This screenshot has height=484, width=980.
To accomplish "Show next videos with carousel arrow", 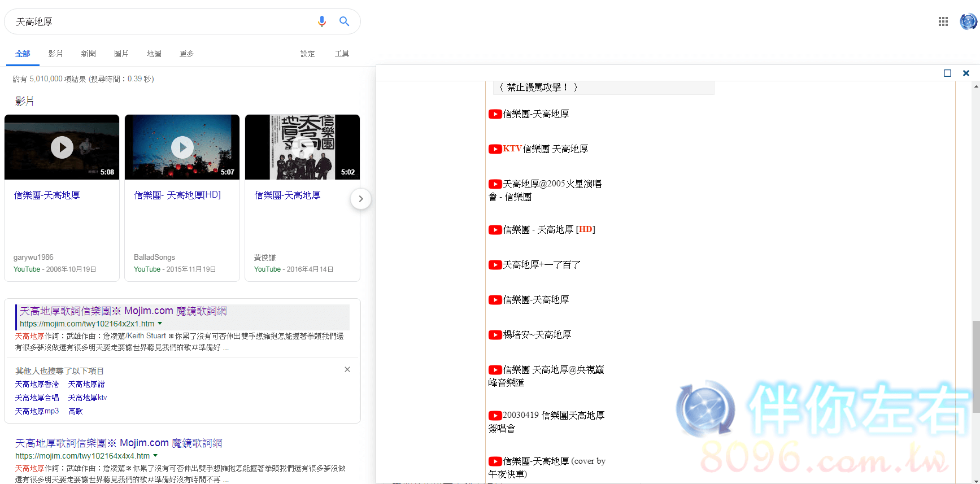I will (x=360, y=199).
